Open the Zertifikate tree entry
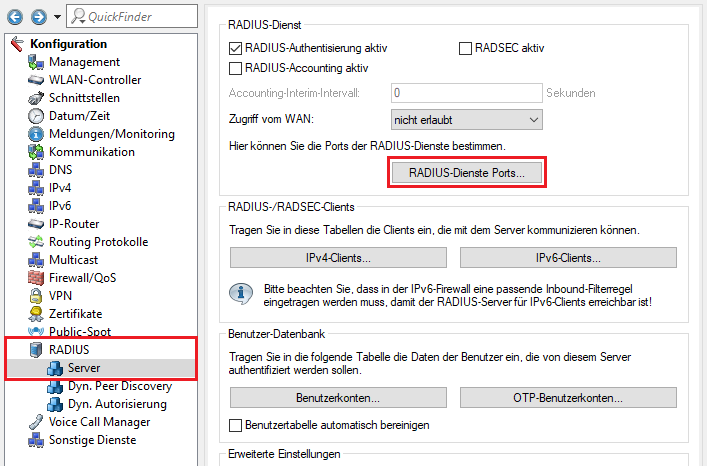This screenshot has width=707, height=466. click(76, 314)
